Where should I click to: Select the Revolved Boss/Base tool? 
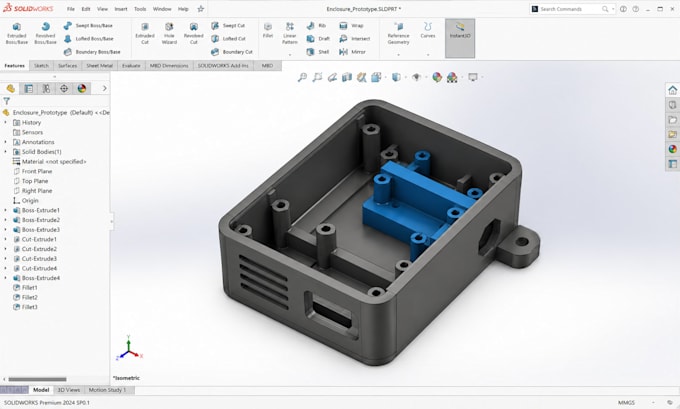point(45,33)
